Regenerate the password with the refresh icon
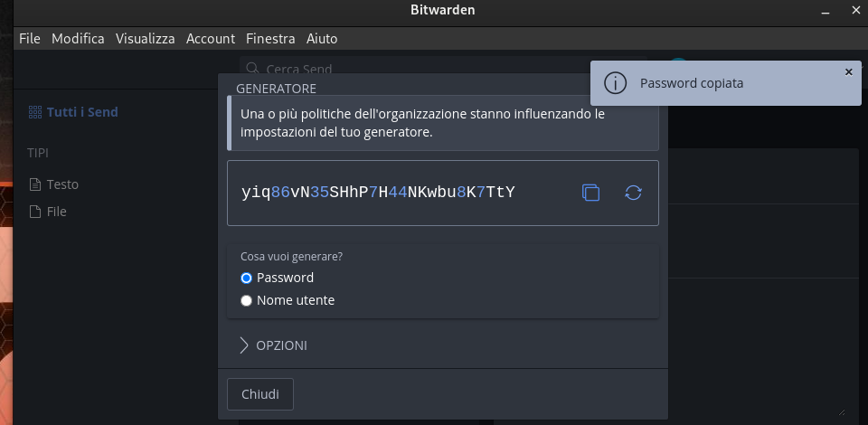Image resolution: width=868 pixels, height=425 pixels. [633, 193]
